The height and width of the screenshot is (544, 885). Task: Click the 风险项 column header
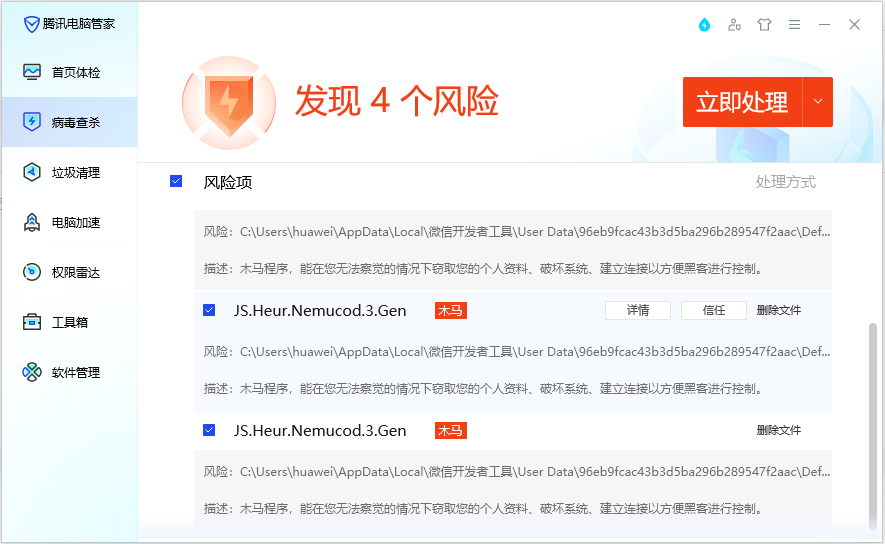[x=227, y=182]
